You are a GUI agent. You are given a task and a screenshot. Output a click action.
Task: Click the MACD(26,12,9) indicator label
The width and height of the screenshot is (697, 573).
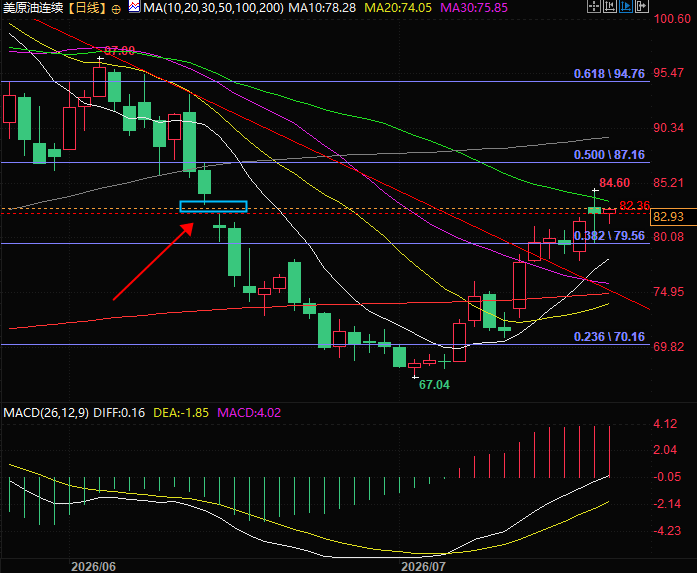pyautogui.click(x=46, y=413)
